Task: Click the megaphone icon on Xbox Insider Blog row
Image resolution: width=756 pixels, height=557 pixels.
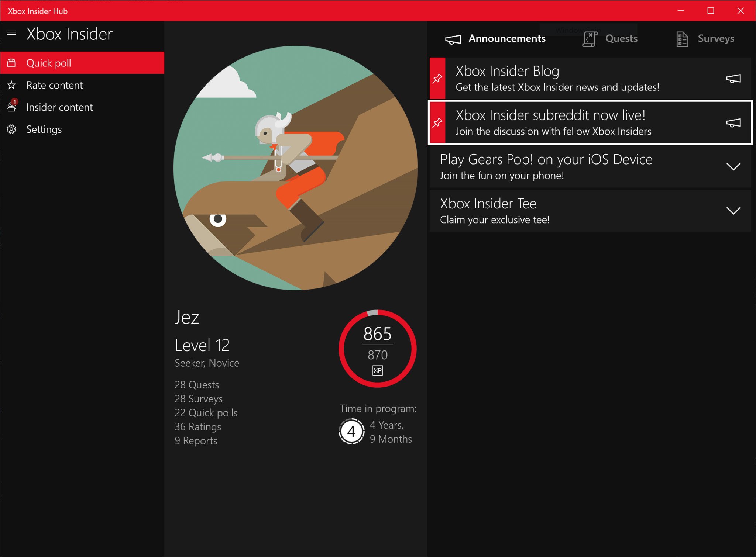Action: click(x=733, y=79)
